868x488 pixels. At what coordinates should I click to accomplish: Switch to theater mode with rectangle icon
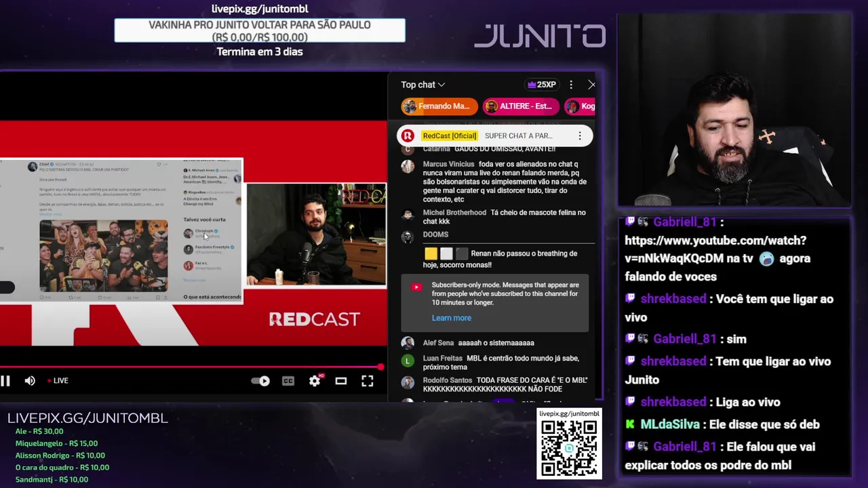(x=341, y=381)
